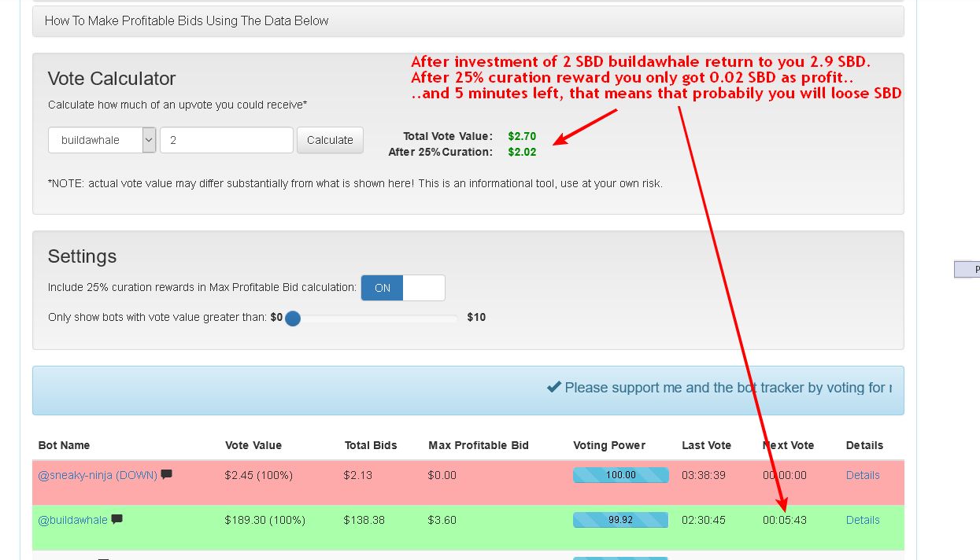Click the vote value slider handle
Image resolution: width=980 pixels, height=560 pixels.
(x=292, y=319)
